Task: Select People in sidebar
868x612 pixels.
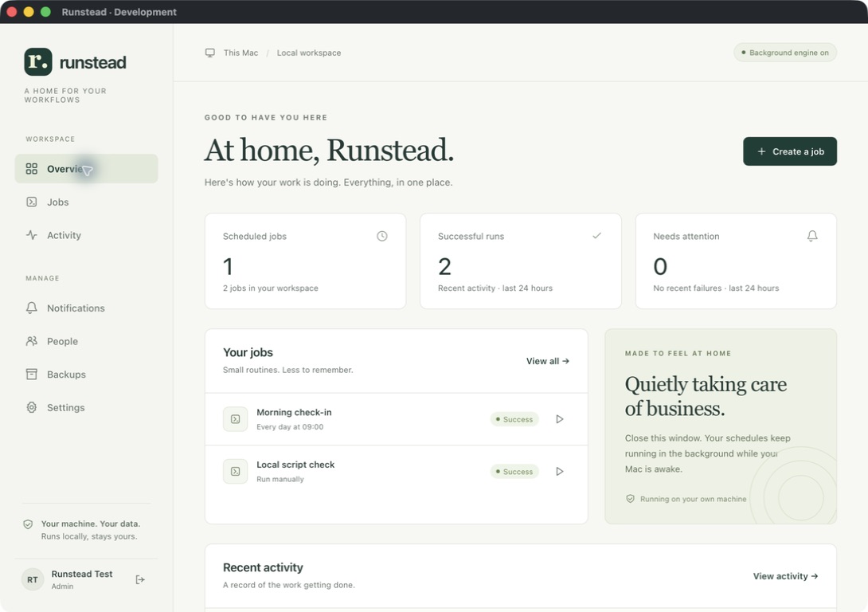Action: point(86,341)
